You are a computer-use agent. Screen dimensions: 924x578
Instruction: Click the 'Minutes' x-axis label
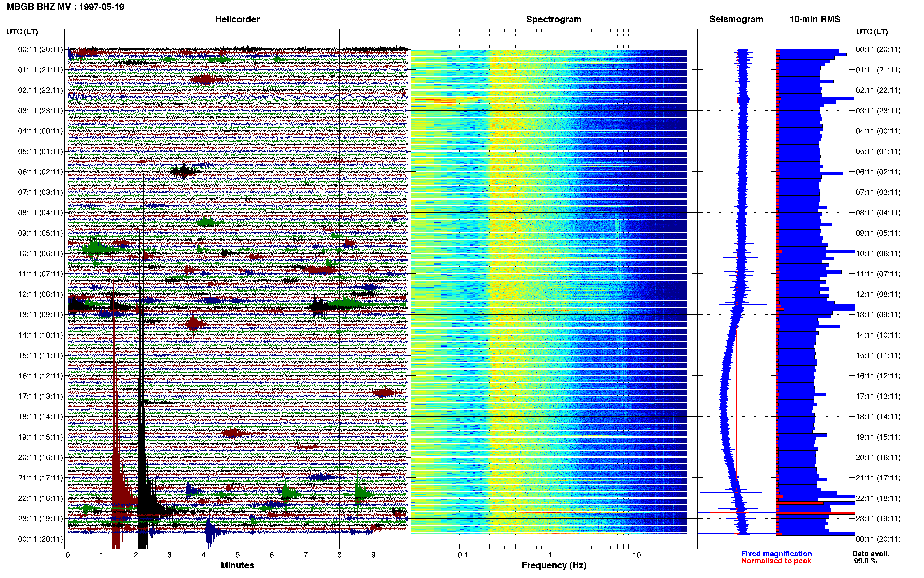point(237,565)
